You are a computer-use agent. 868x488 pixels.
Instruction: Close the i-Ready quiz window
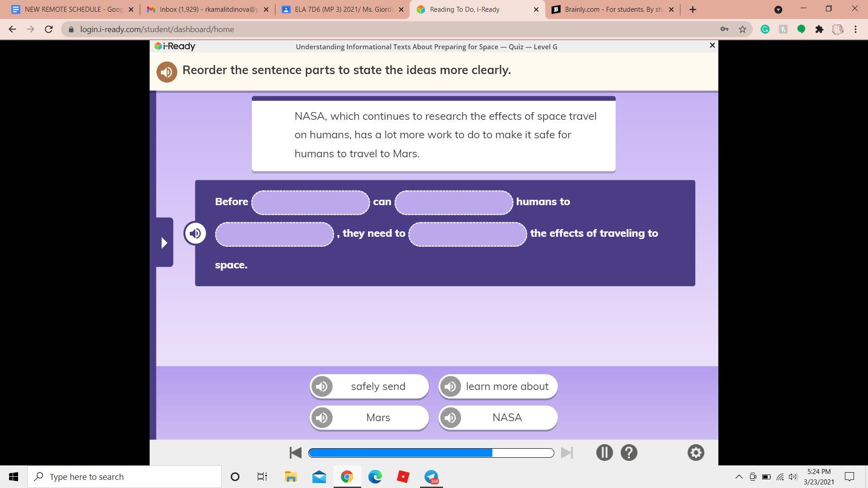click(712, 46)
